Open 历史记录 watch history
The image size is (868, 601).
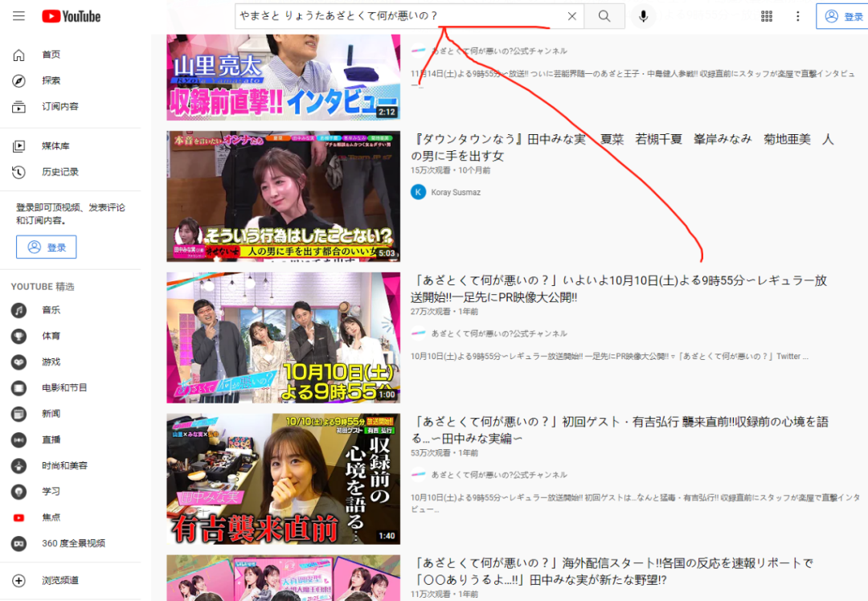(x=59, y=171)
